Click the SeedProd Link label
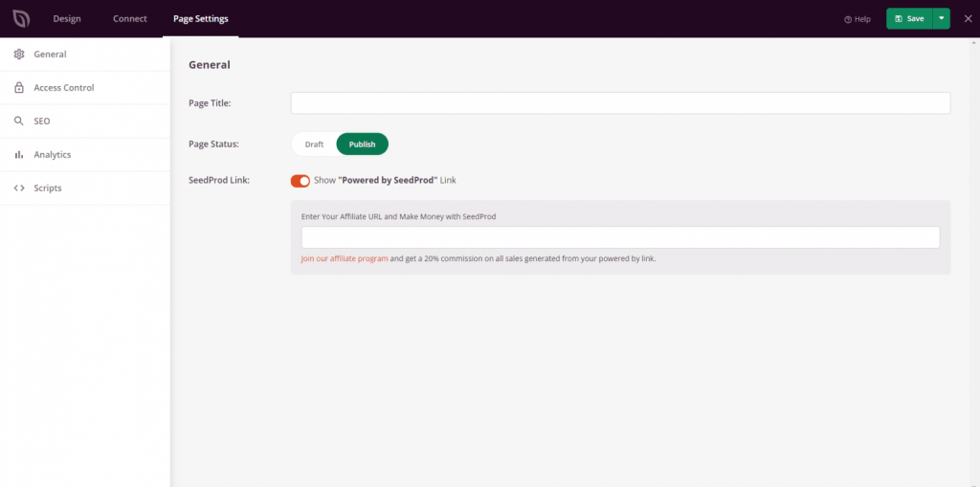Viewport: 980px width, 487px height. tap(219, 180)
